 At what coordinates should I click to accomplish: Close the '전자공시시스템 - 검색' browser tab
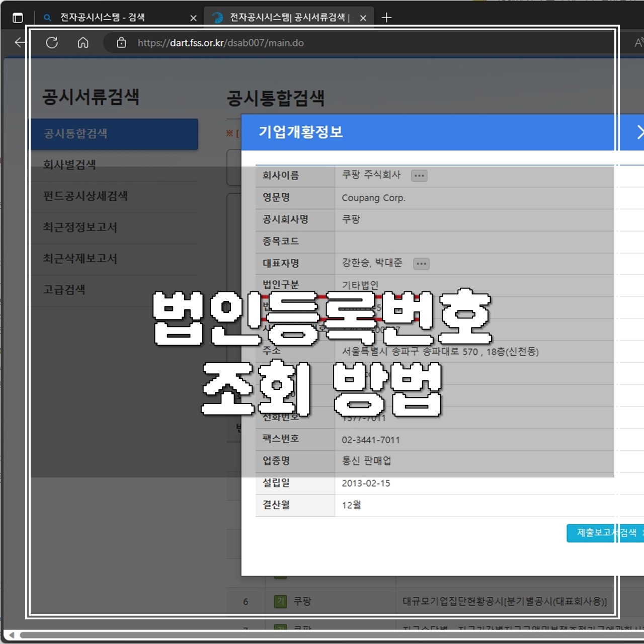point(193,18)
